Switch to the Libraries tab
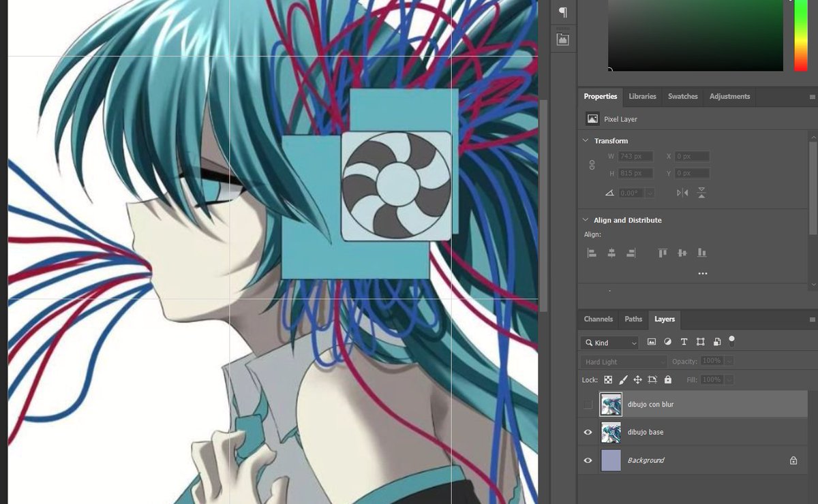Viewport: 818px width, 504px height. [642, 97]
